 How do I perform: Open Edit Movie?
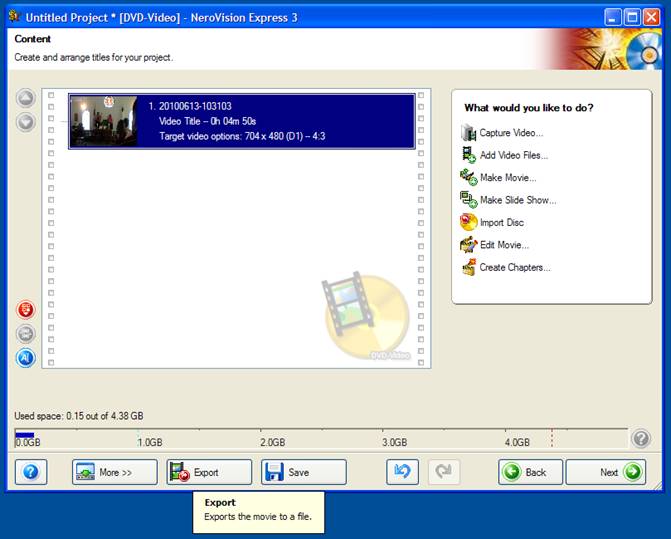point(504,245)
